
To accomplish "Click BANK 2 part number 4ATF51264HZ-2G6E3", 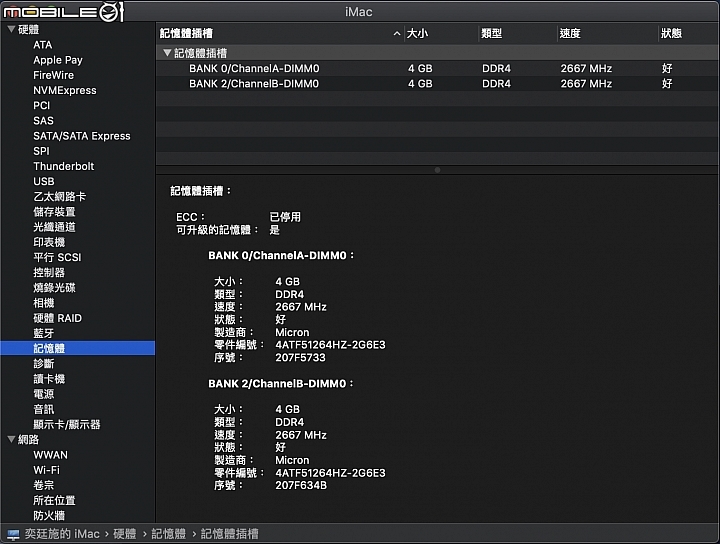I will tap(331, 473).
